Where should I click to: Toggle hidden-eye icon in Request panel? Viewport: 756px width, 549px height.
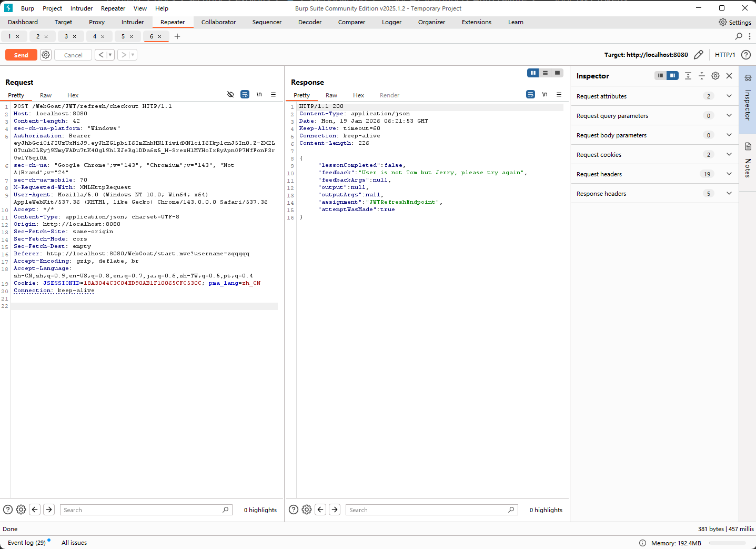pos(230,95)
